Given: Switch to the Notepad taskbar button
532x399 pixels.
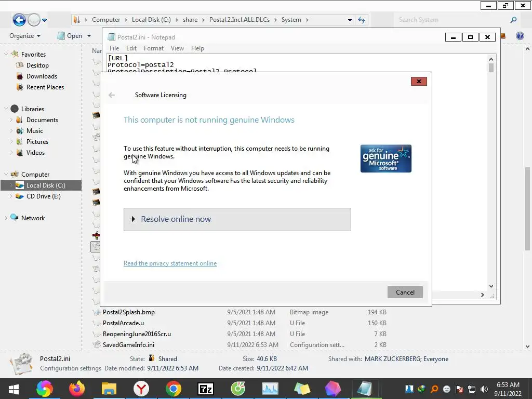Looking at the screenshot, I should 364,389.
